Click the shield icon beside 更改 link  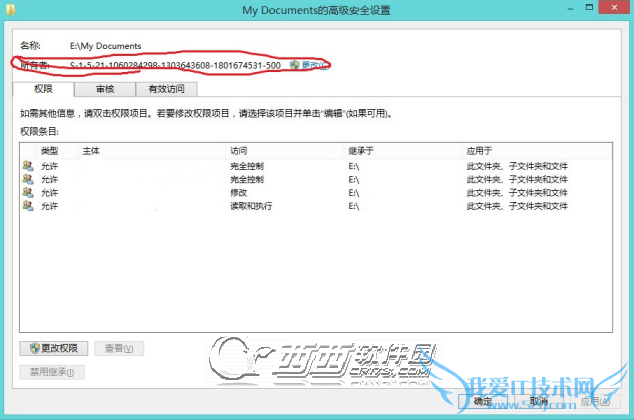point(295,65)
